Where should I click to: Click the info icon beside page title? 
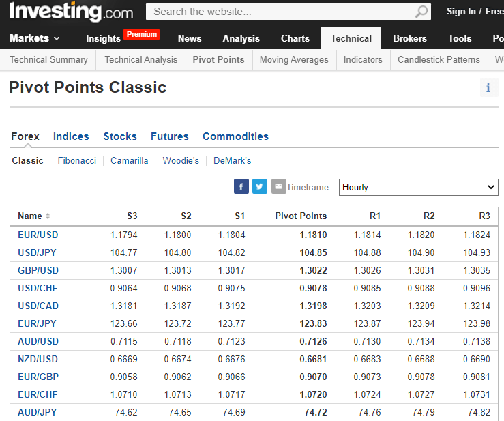(488, 87)
